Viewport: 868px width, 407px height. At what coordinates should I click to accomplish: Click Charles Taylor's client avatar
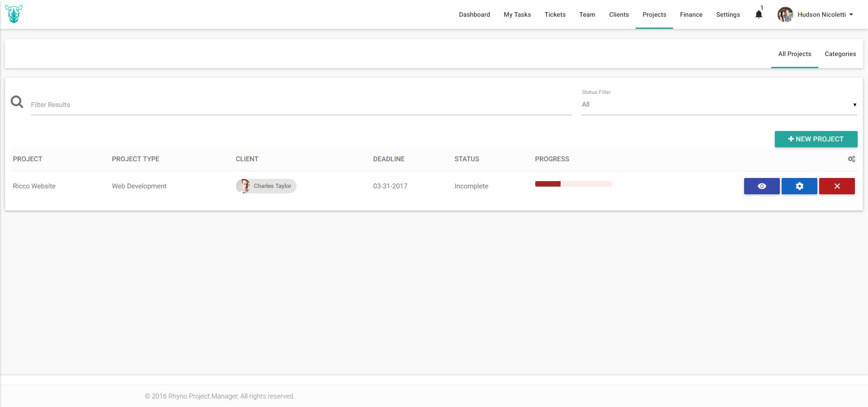[x=243, y=186]
